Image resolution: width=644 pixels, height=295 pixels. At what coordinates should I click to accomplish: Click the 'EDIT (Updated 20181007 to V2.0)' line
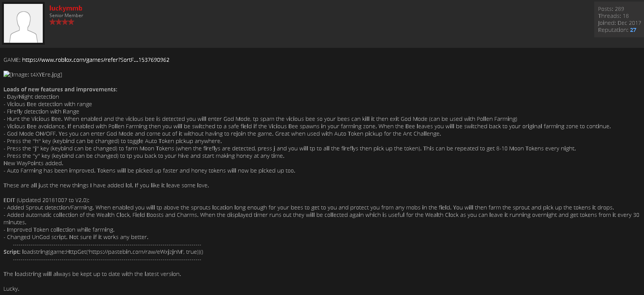pyautogui.click(x=46, y=200)
